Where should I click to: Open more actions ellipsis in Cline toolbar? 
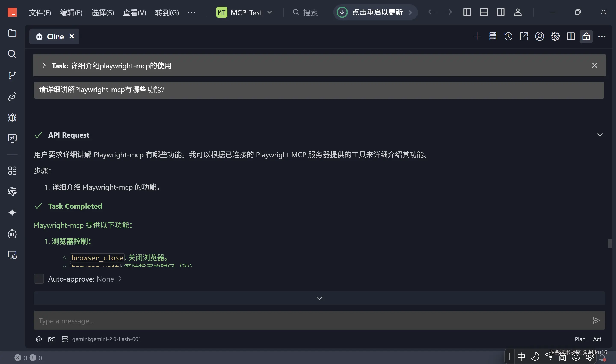point(602,36)
